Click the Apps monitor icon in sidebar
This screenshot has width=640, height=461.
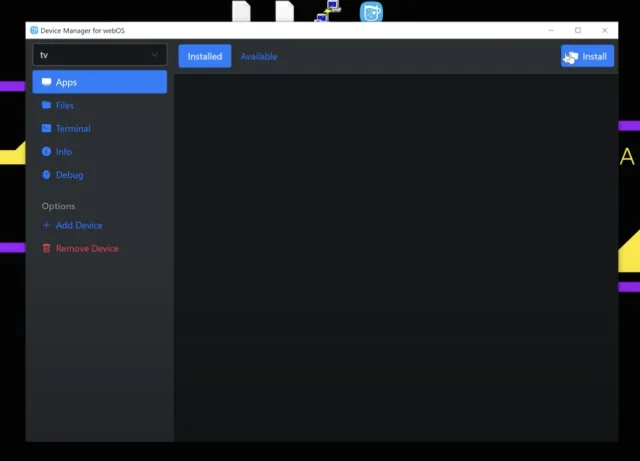pyautogui.click(x=46, y=82)
